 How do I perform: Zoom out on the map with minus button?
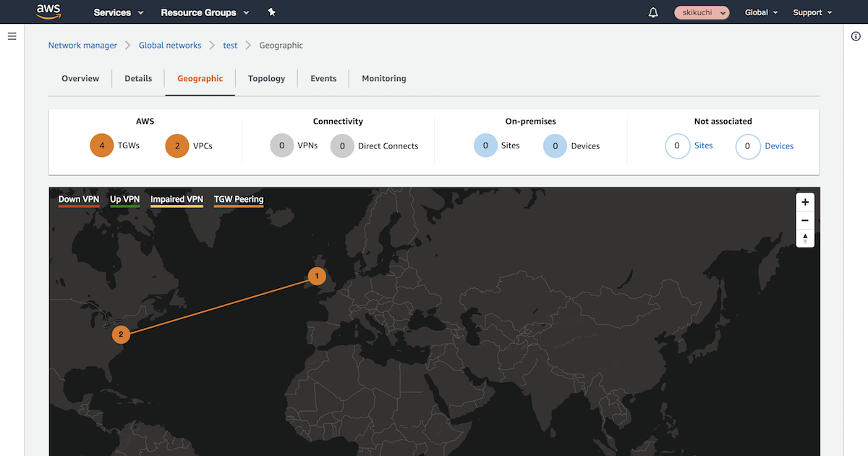804,220
